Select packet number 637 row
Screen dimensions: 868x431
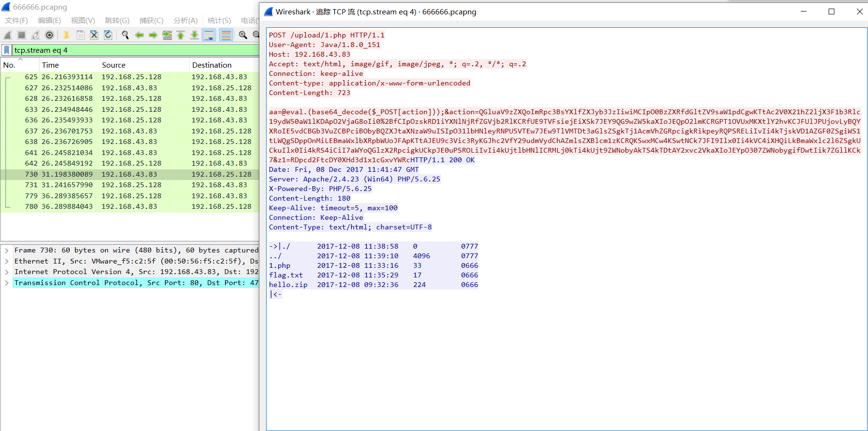click(x=130, y=131)
